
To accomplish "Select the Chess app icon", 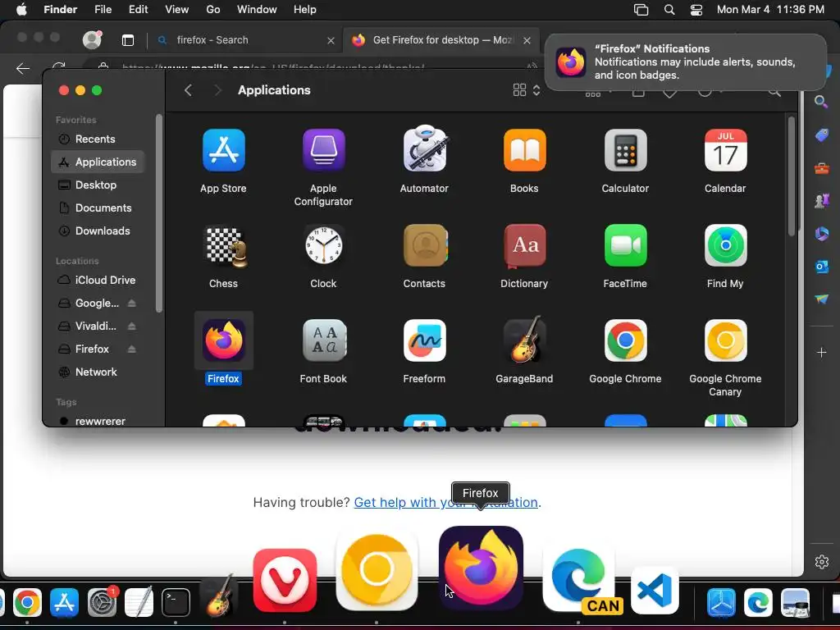I will (226, 246).
